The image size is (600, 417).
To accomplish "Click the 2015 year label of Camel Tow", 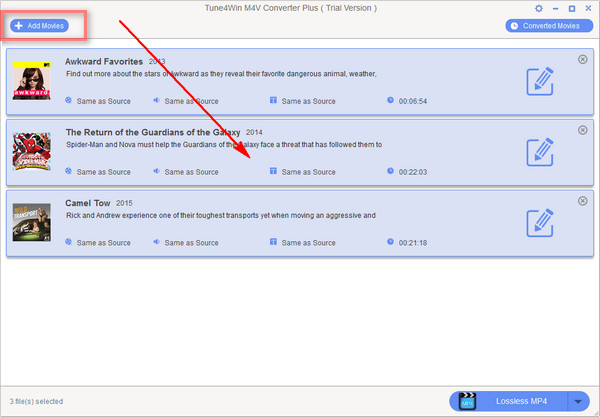I will (124, 203).
